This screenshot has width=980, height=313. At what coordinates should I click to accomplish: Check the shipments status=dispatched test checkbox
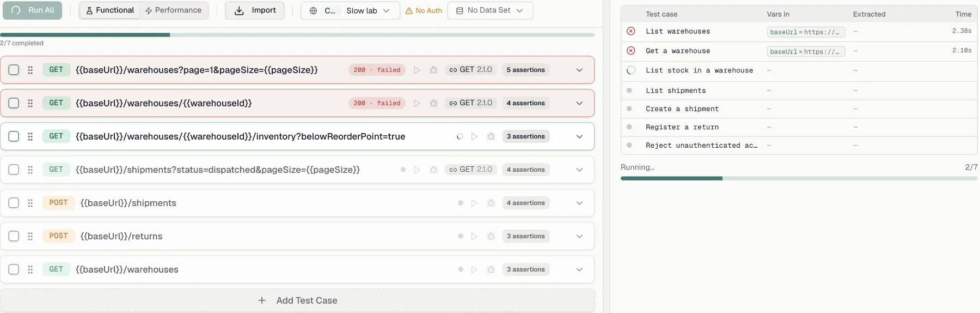pos(14,170)
